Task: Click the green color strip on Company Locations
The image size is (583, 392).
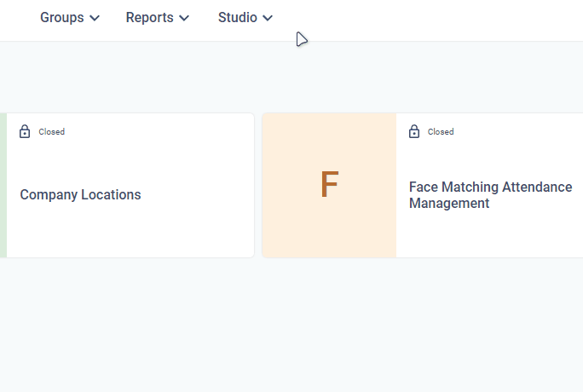Action: pyautogui.click(x=3, y=186)
